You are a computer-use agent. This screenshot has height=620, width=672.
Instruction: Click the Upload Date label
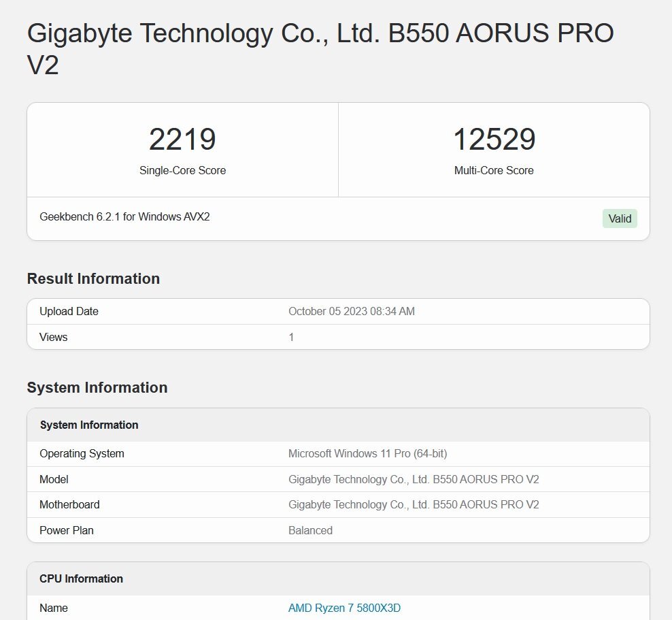click(69, 311)
